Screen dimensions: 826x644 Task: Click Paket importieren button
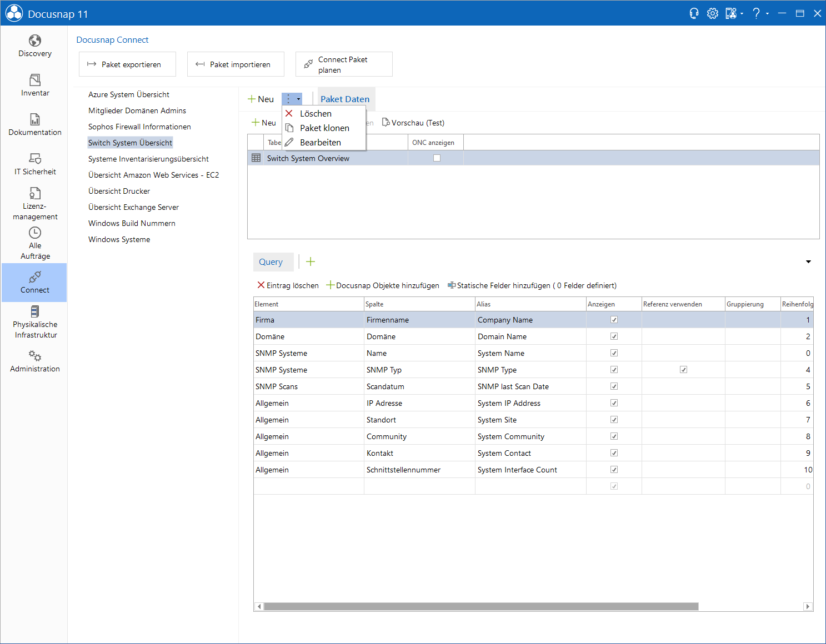pyautogui.click(x=236, y=64)
